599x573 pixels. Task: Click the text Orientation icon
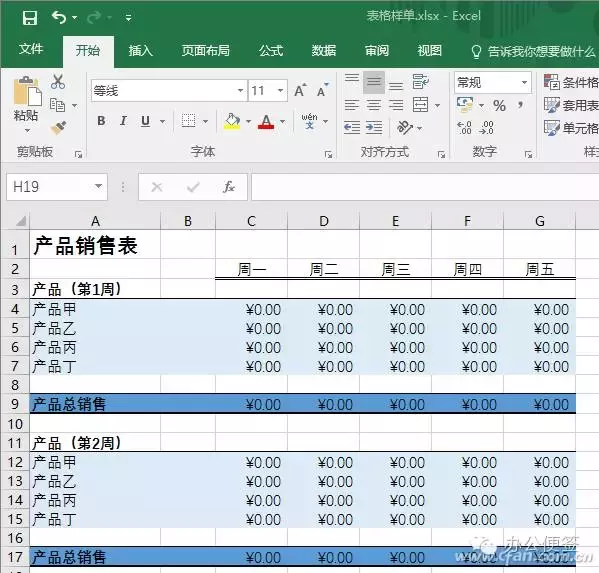point(405,127)
